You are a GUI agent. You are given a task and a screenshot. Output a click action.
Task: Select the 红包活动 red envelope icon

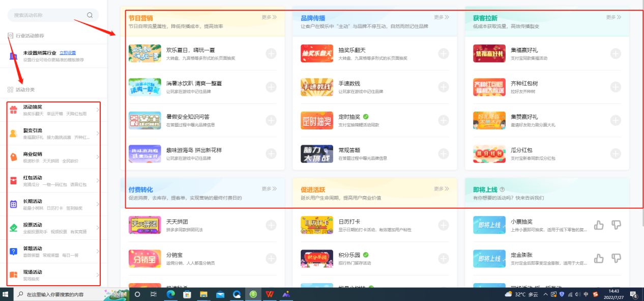coord(13,179)
